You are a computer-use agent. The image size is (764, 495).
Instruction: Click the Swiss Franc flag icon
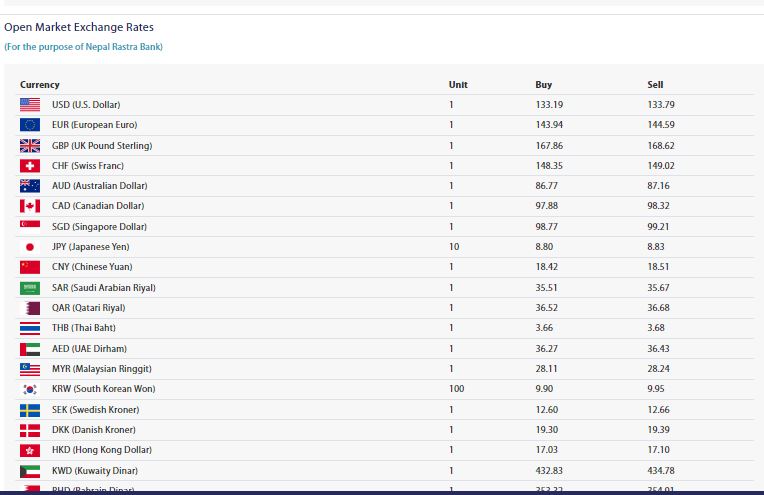pyautogui.click(x=30, y=166)
